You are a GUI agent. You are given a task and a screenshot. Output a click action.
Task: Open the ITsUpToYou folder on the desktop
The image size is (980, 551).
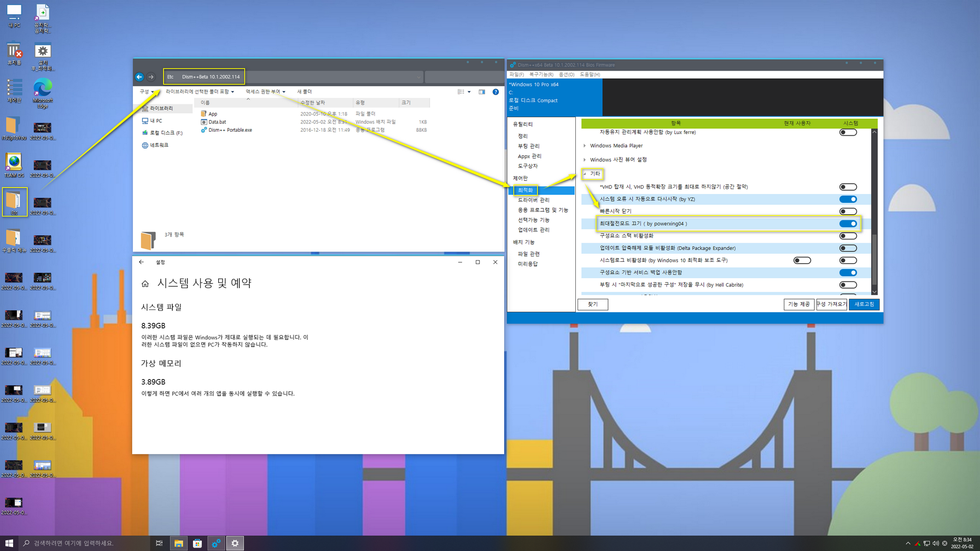pos(14,128)
